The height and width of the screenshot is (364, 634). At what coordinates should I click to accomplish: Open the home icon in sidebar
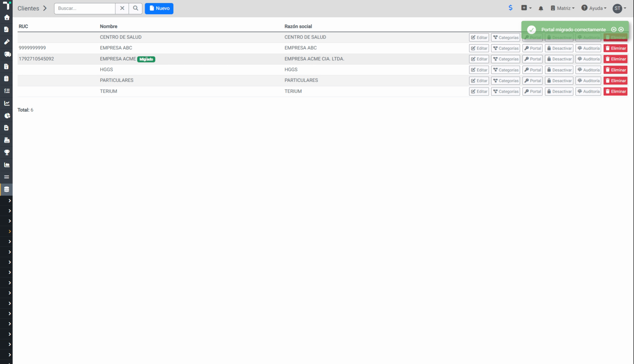click(7, 18)
